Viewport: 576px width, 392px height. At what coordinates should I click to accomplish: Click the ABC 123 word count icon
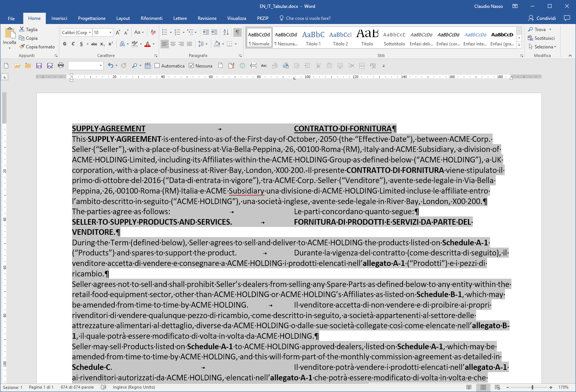[148, 66]
